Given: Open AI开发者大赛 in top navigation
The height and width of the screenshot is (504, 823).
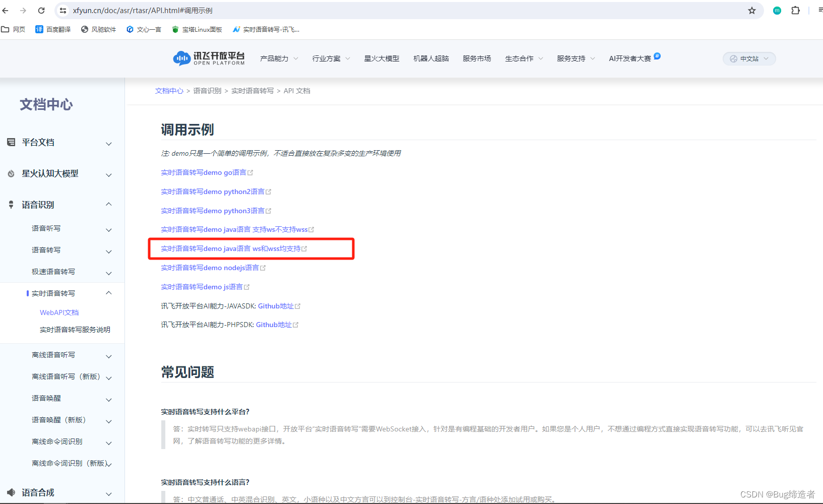Looking at the screenshot, I should [x=630, y=58].
